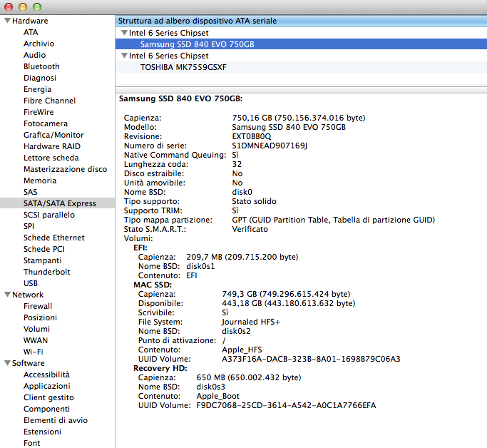
Task: Click UUID value A373F16A-DACB-323B-8A01-1698B79C06A3
Action: 311,359
